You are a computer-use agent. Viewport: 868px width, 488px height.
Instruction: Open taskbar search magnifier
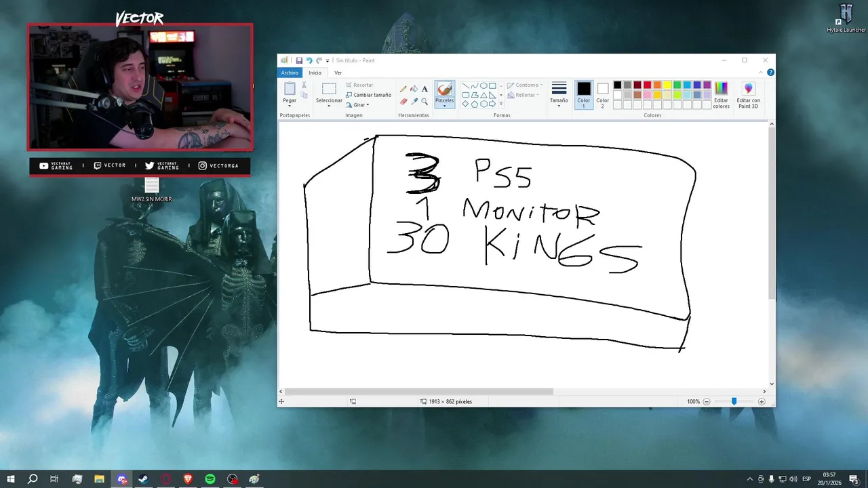pos(33,479)
